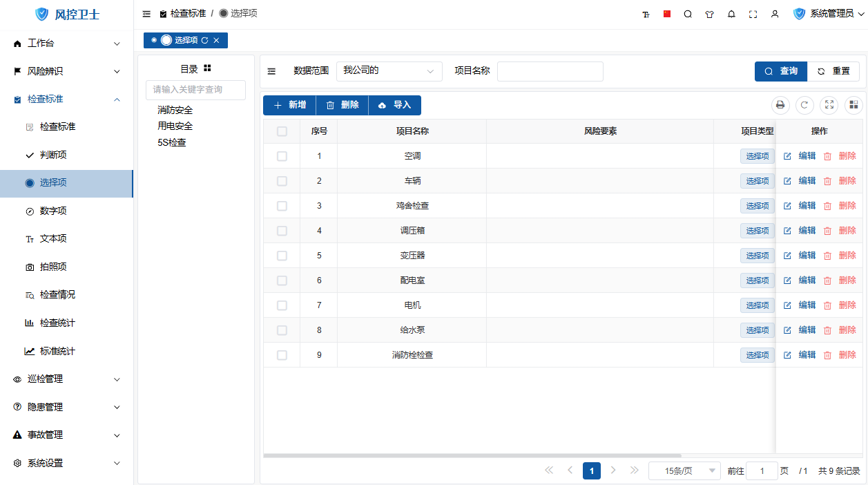Open the 15条/页 page size dropdown
The height and width of the screenshot is (485, 868).
[x=684, y=470]
